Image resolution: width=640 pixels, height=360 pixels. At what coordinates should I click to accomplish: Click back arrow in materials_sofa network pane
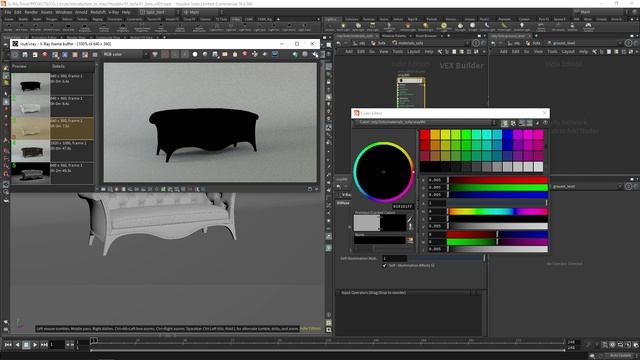tap(338, 43)
